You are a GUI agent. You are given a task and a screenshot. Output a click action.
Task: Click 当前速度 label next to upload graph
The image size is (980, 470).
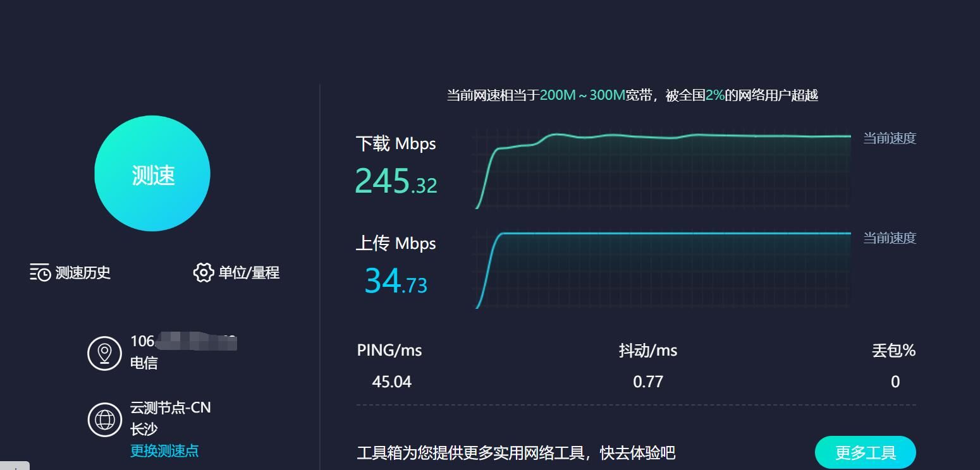pyautogui.click(x=890, y=238)
